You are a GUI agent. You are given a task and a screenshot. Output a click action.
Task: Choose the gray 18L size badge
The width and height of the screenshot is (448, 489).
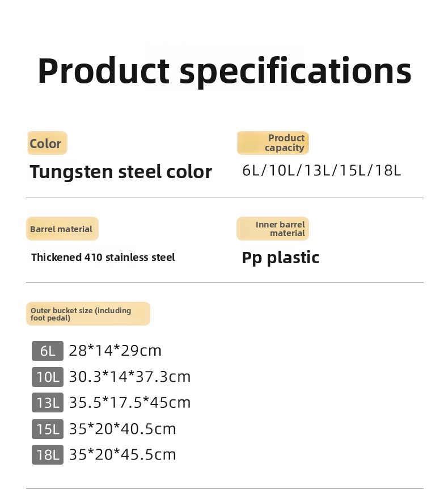(x=48, y=455)
